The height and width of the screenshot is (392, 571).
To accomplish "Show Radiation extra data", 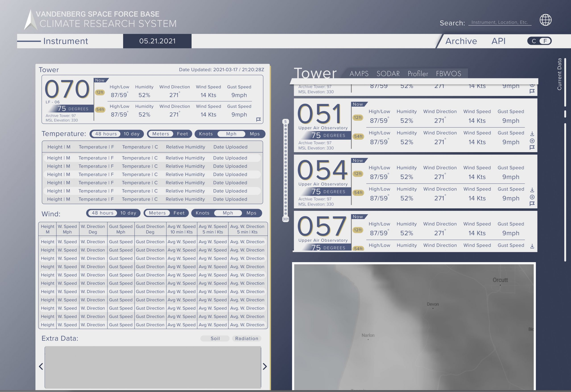I will [x=246, y=338].
